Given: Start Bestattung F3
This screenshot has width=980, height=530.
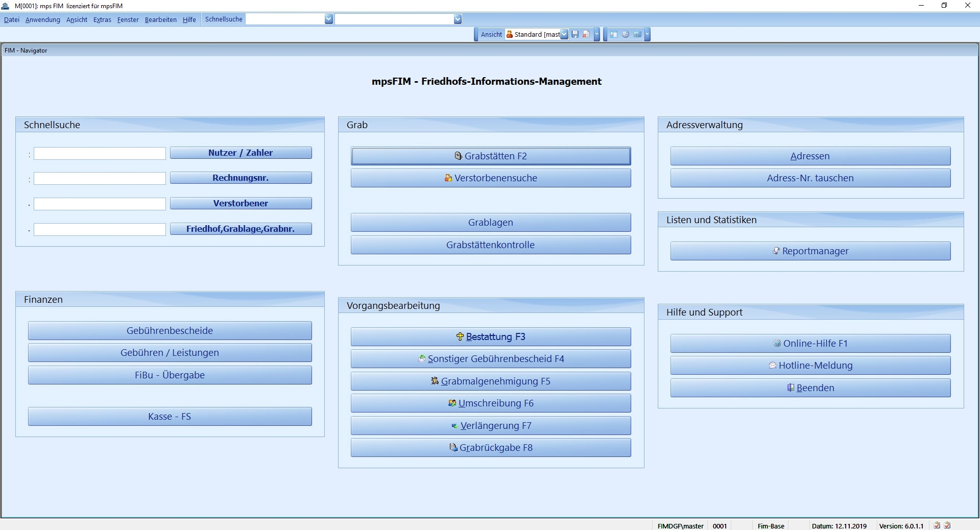Looking at the screenshot, I should point(491,337).
